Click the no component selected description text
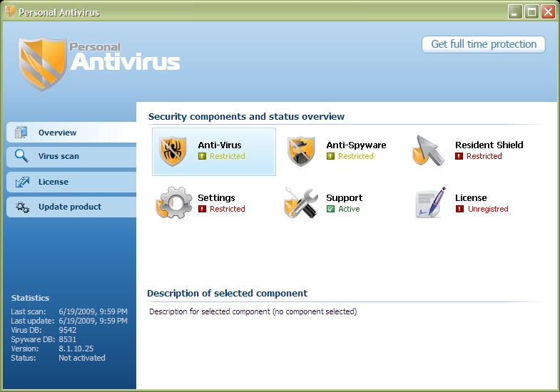The height and width of the screenshot is (392, 560). (253, 311)
